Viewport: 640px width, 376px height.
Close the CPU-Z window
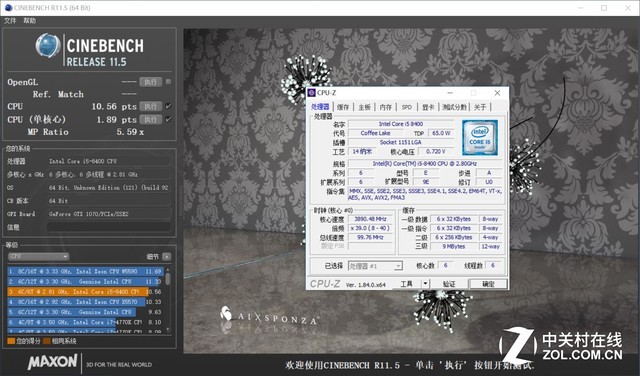click(x=497, y=93)
